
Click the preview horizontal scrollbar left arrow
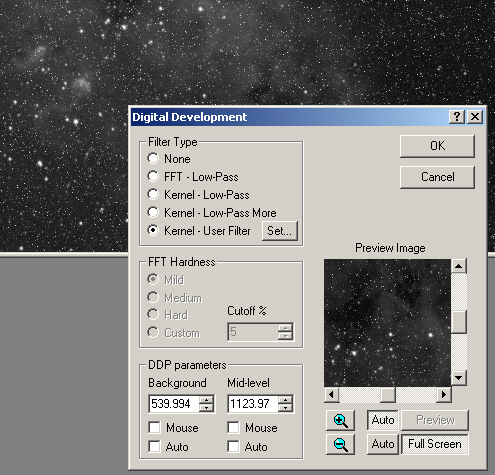coord(331,395)
